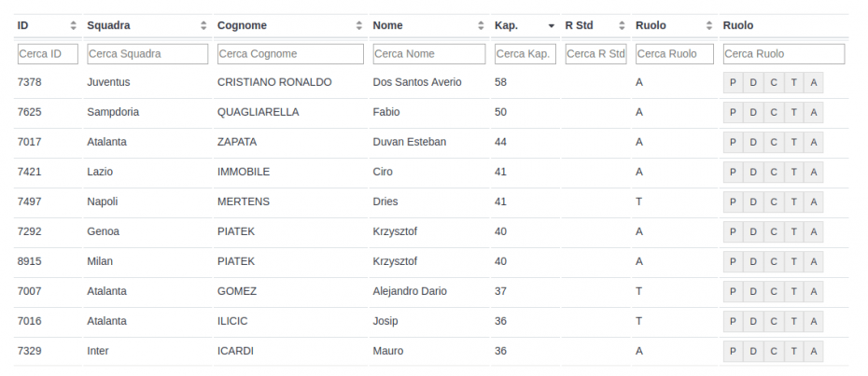868x376 pixels.
Task: Sort by Nome column arrows
Action: pos(481,25)
